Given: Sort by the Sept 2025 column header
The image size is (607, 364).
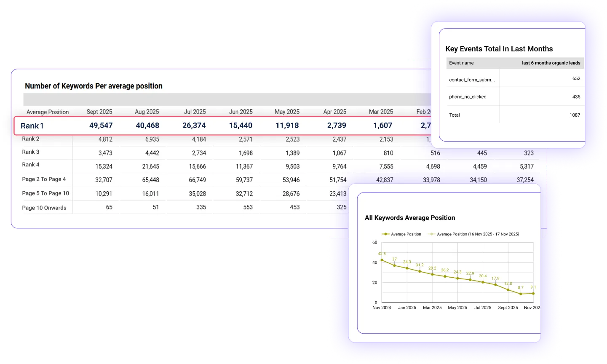Looking at the screenshot, I should pyautogui.click(x=99, y=112).
